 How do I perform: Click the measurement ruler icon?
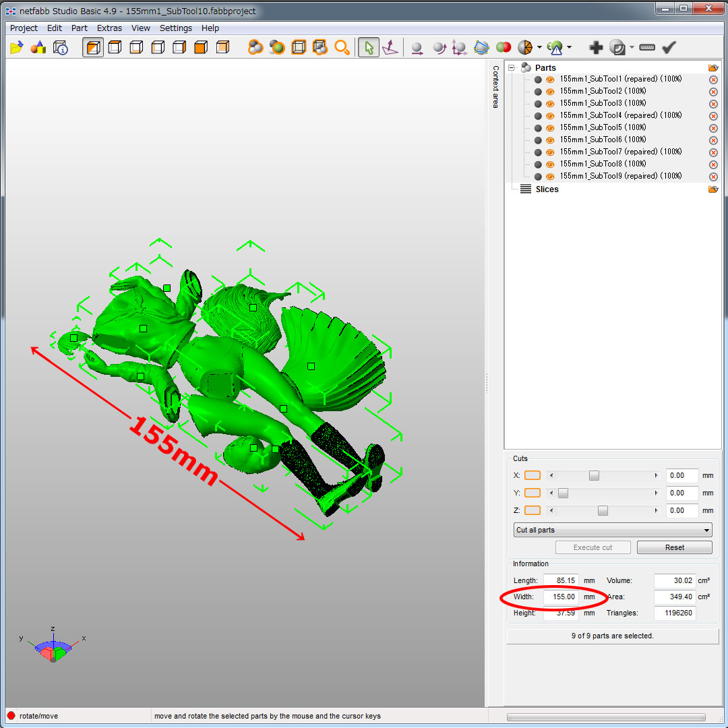pos(646,47)
